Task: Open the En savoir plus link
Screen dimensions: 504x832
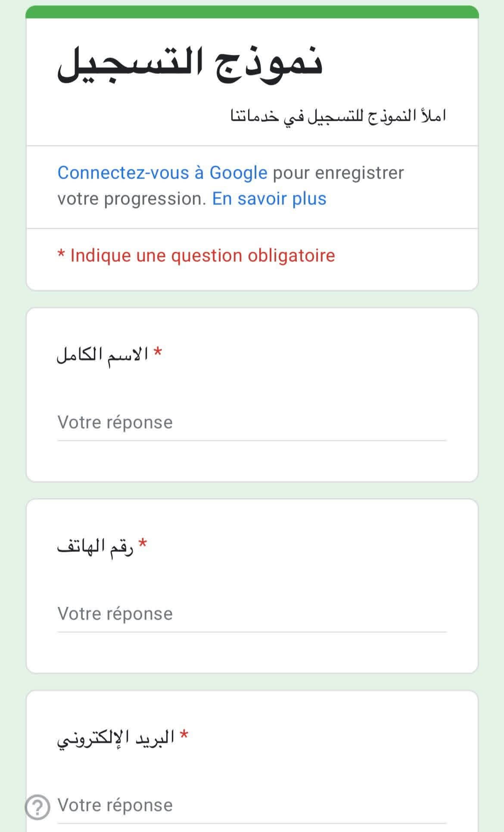Action: point(269,199)
